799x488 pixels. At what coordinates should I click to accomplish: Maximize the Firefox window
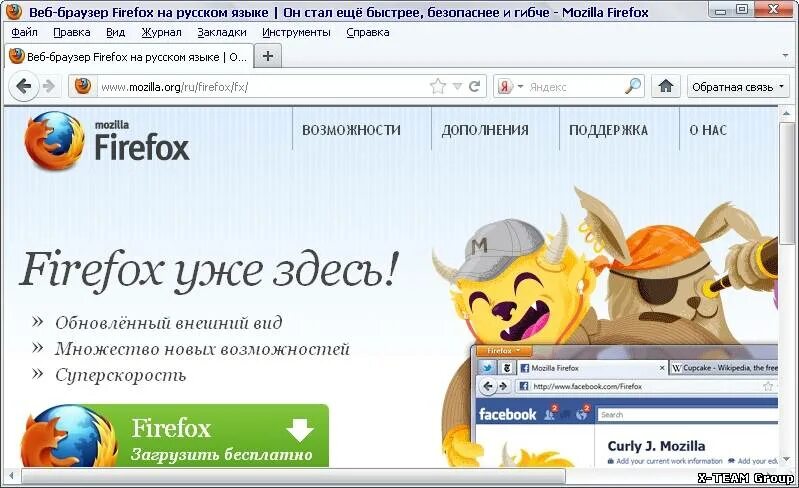[x=743, y=10]
